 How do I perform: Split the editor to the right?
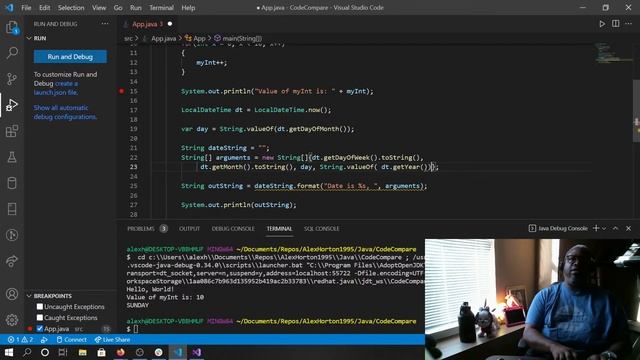pyautogui.click(x=616, y=24)
